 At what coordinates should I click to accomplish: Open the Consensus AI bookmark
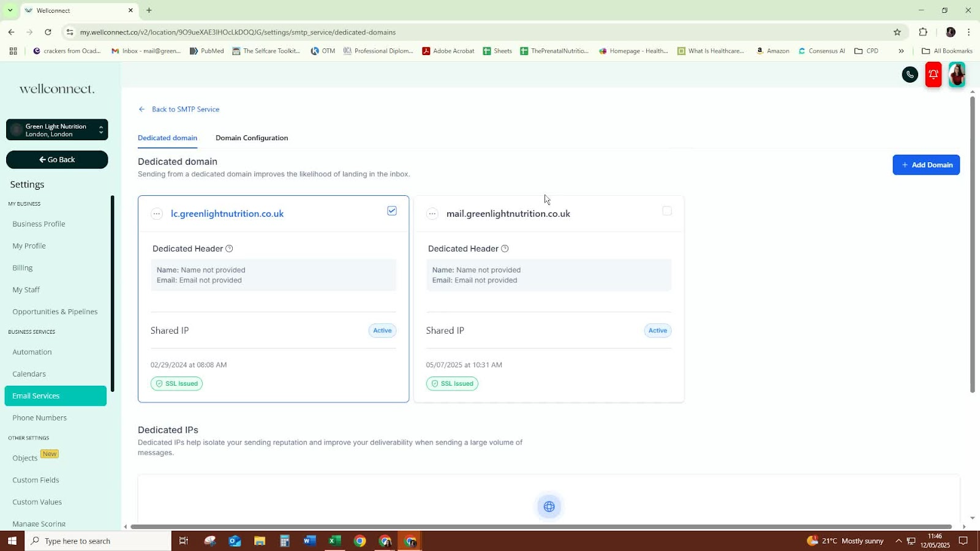[821, 51]
